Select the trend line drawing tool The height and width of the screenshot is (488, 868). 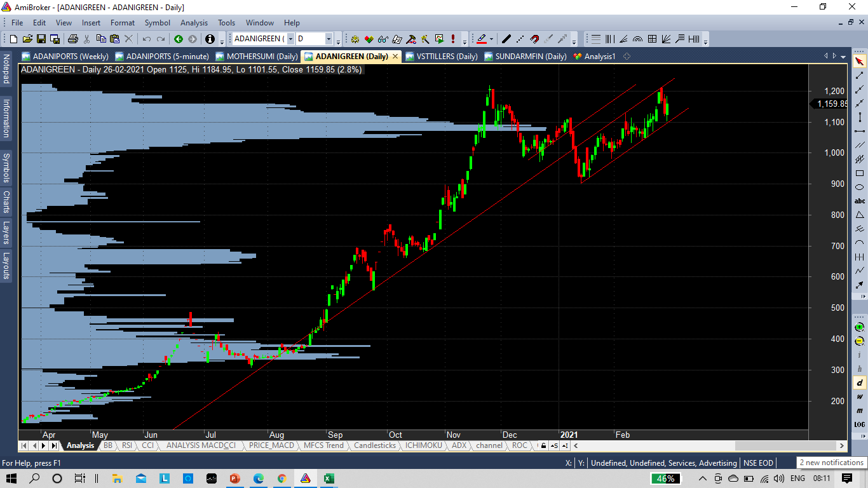(860, 76)
